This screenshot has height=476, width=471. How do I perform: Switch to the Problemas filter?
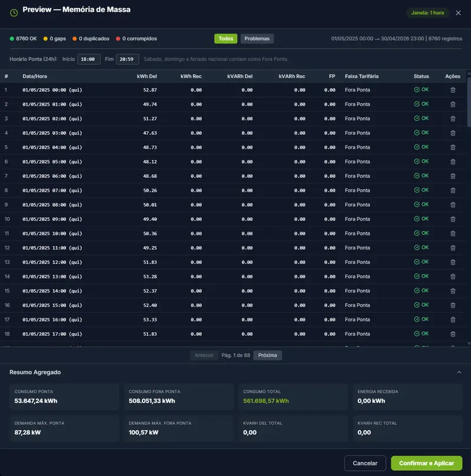click(x=257, y=38)
